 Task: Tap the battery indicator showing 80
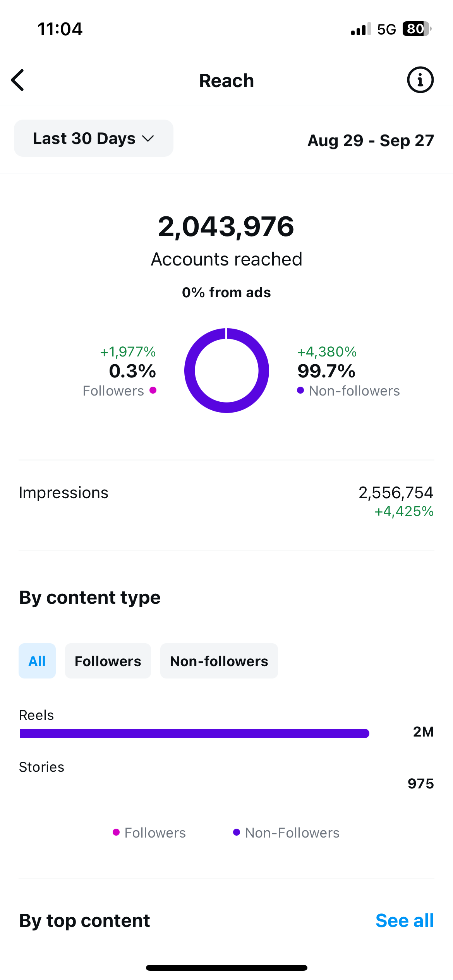(417, 29)
